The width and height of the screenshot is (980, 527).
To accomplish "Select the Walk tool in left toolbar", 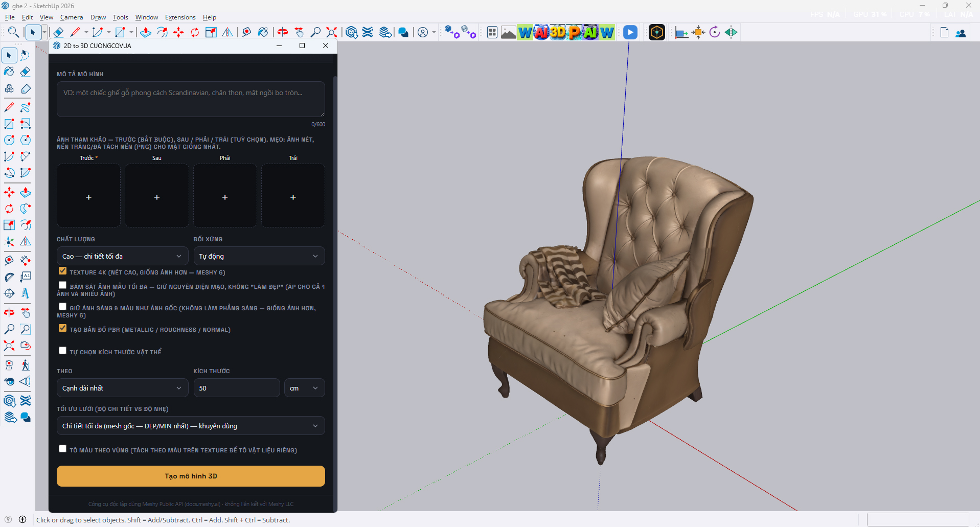I will (x=26, y=365).
